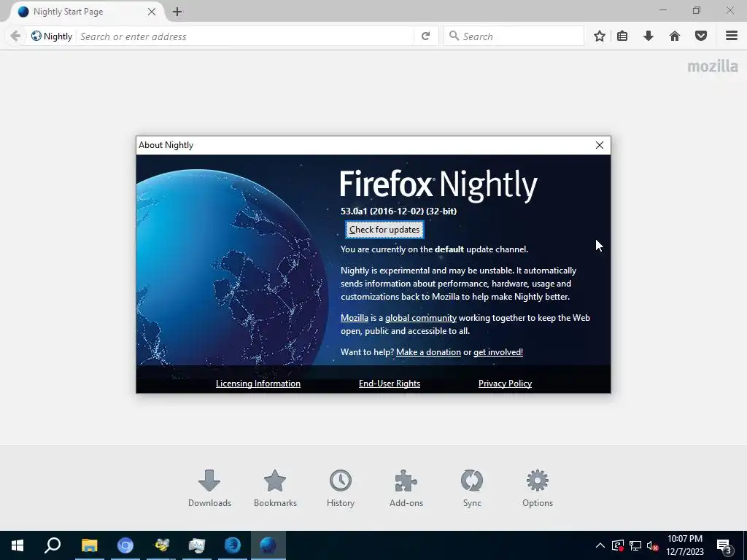Open Sync shortcut on start page
This screenshot has height=560, width=747.
coord(472,489)
